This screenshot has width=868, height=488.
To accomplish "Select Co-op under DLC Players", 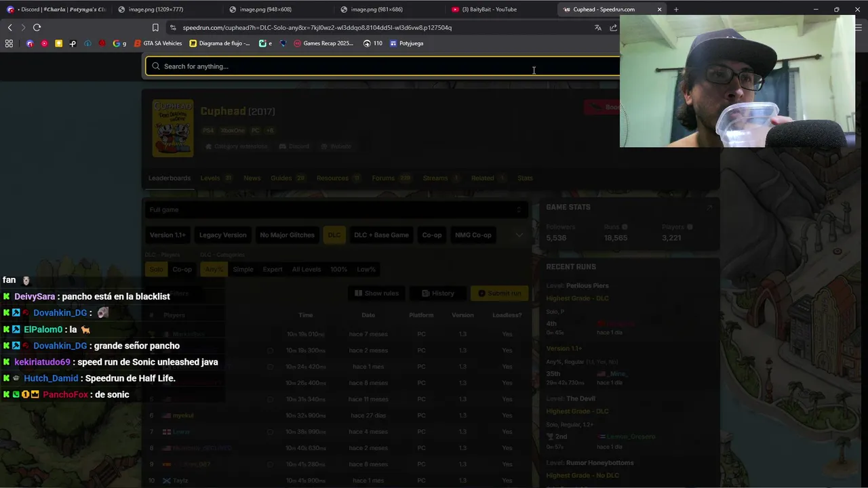I will click(182, 269).
